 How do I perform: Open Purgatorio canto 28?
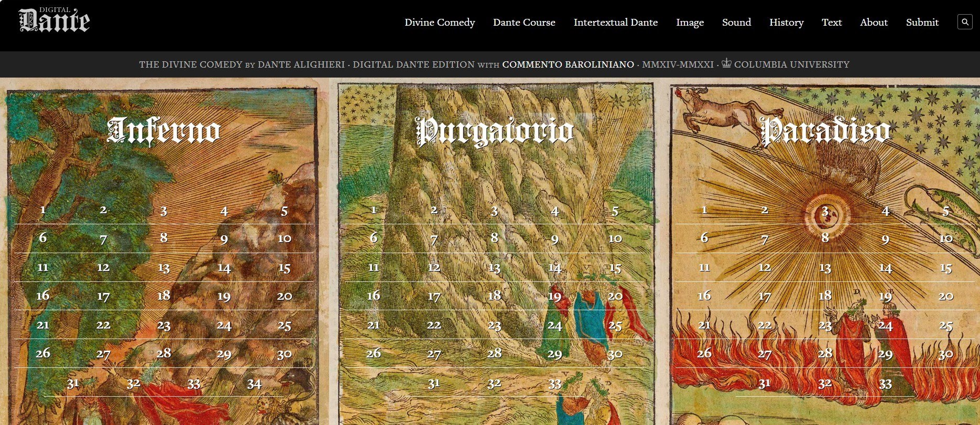pos(494,353)
